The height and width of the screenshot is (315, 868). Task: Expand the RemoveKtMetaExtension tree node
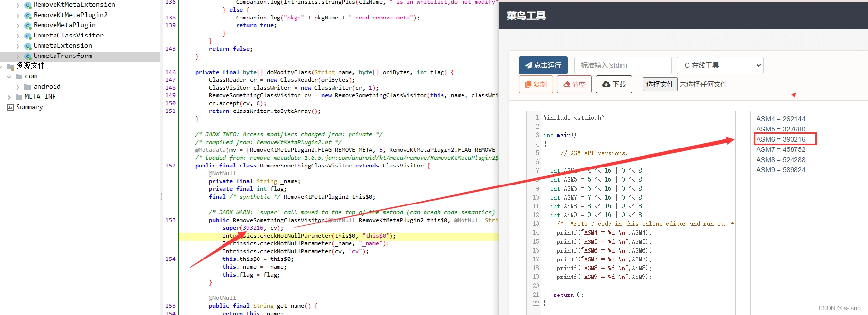18,5
